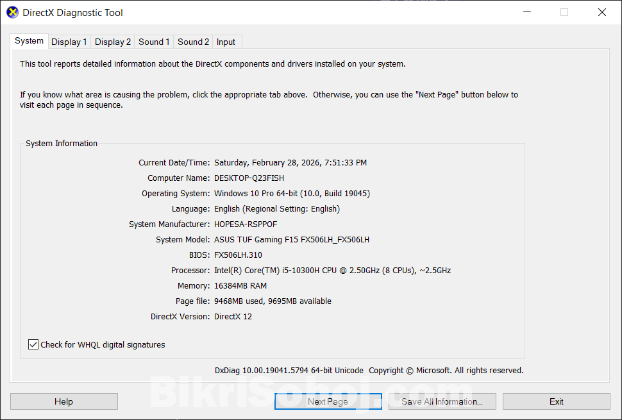Click the 'System Model:' label

[182, 240]
